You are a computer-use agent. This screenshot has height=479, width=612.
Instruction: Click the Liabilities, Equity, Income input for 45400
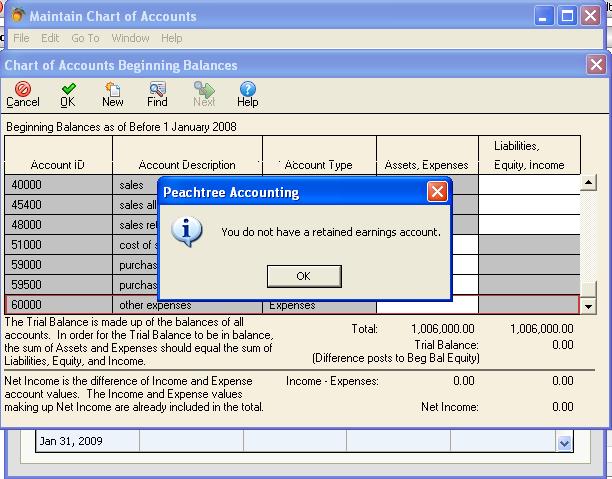[529, 205]
